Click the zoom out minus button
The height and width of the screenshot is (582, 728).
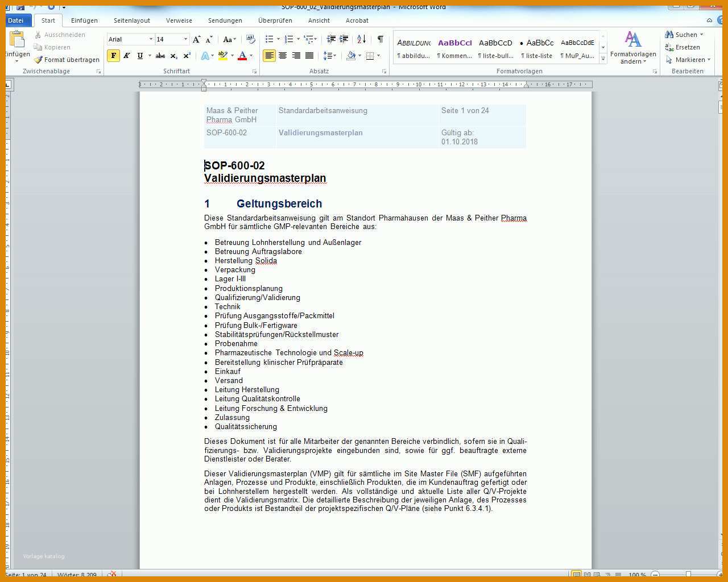tap(655, 575)
